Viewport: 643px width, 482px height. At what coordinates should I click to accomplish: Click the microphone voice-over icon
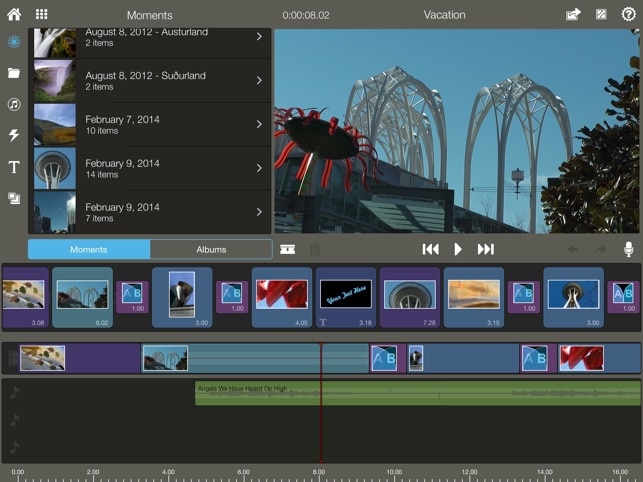pos(629,249)
